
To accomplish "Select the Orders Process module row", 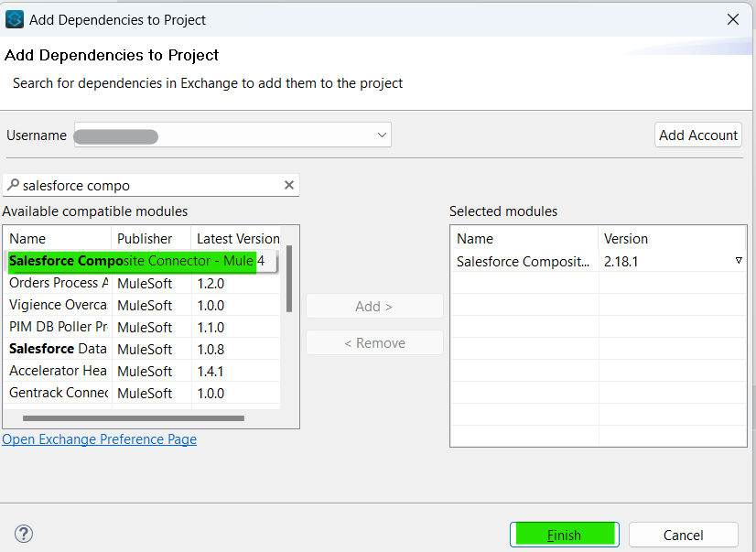I will tap(59, 283).
